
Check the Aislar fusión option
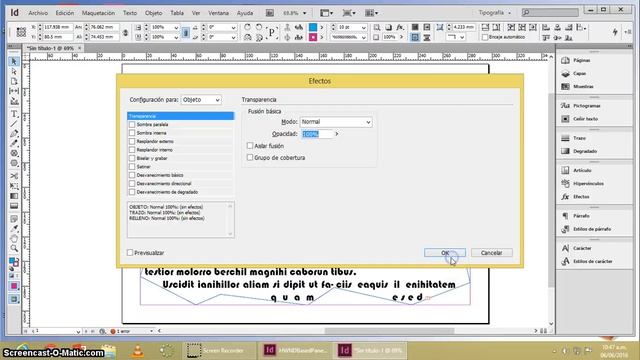pos(250,146)
